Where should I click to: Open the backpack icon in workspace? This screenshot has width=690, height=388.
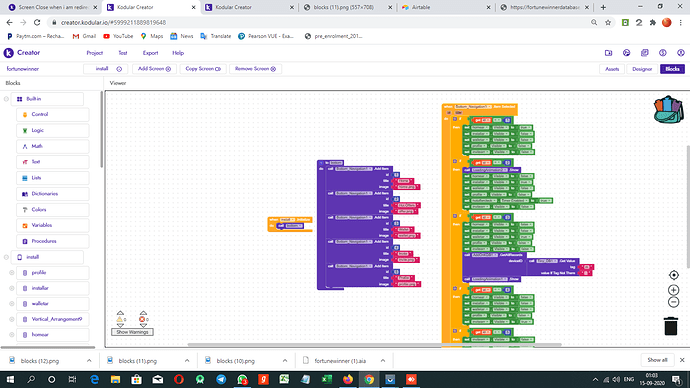point(668,110)
